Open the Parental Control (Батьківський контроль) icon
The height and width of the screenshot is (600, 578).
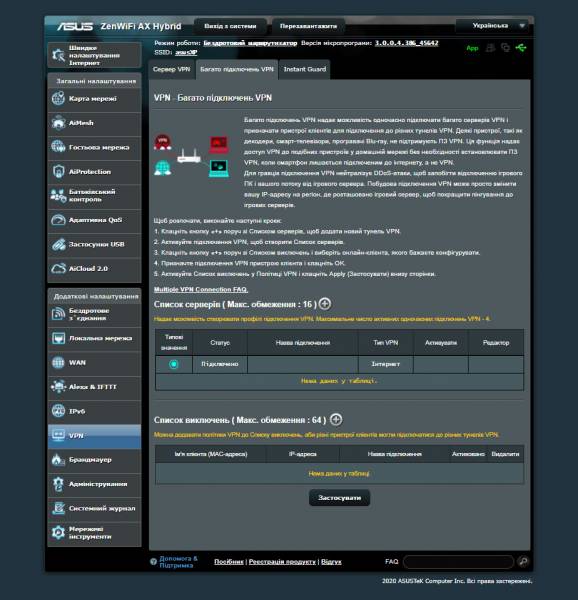point(58,196)
